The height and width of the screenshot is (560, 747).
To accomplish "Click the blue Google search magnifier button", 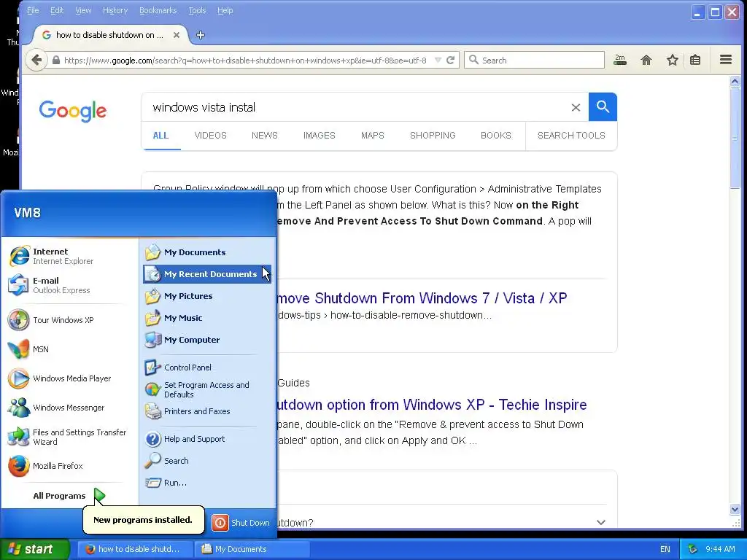I will coord(603,106).
